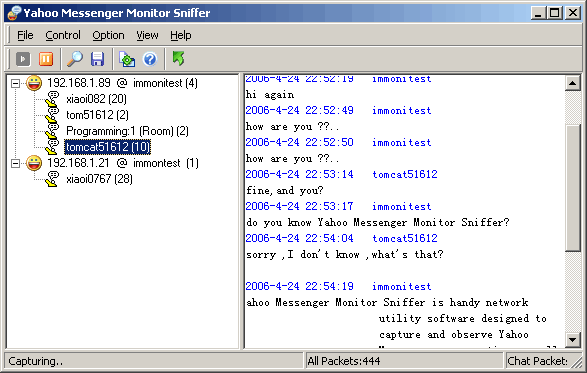Screen dimensions: 587x373
Task: Select the tom51612 (2) conversation
Action: pyautogui.click(x=97, y=115)
